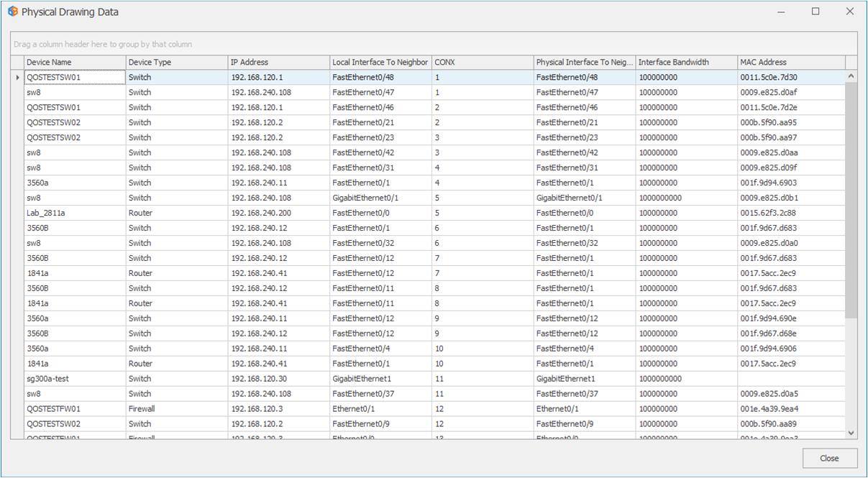
Task: Click the scroll down arrow of the grid
Action: point(851,433)
